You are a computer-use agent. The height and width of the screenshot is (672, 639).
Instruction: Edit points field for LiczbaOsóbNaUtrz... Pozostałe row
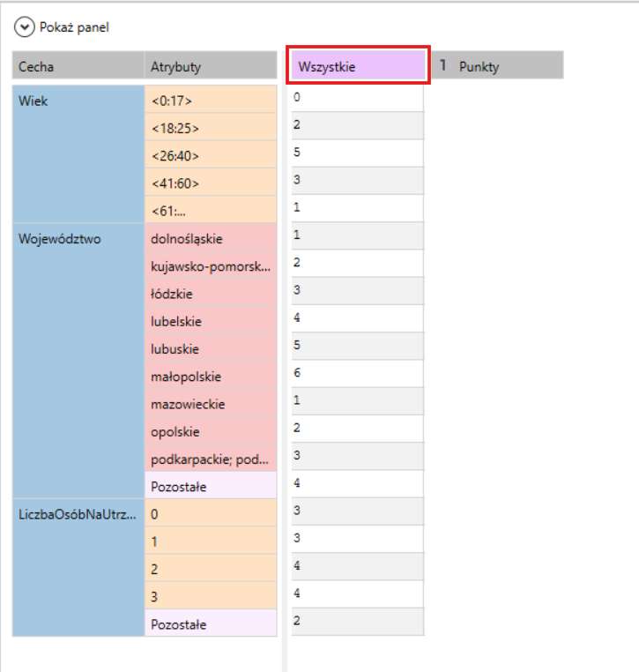358,621
